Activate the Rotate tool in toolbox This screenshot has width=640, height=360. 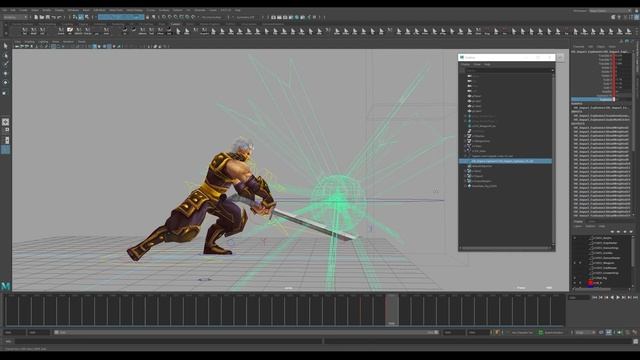pos(5,83)
